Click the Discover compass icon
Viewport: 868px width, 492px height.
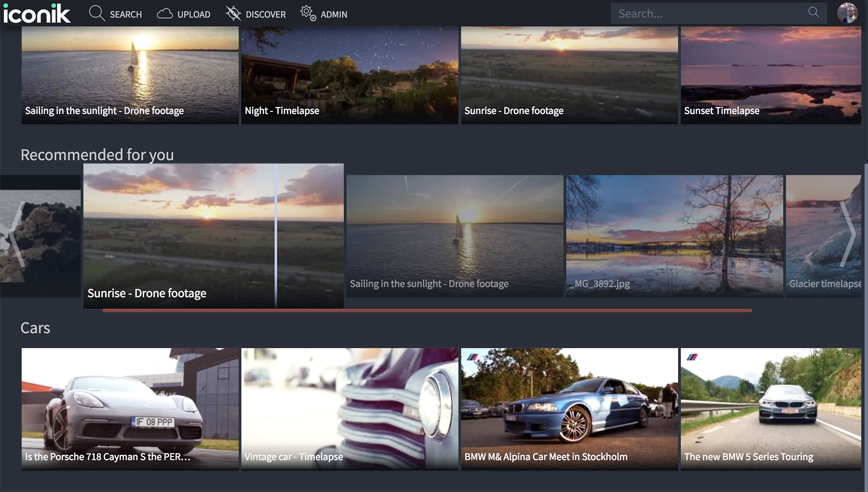coord(233,14)
